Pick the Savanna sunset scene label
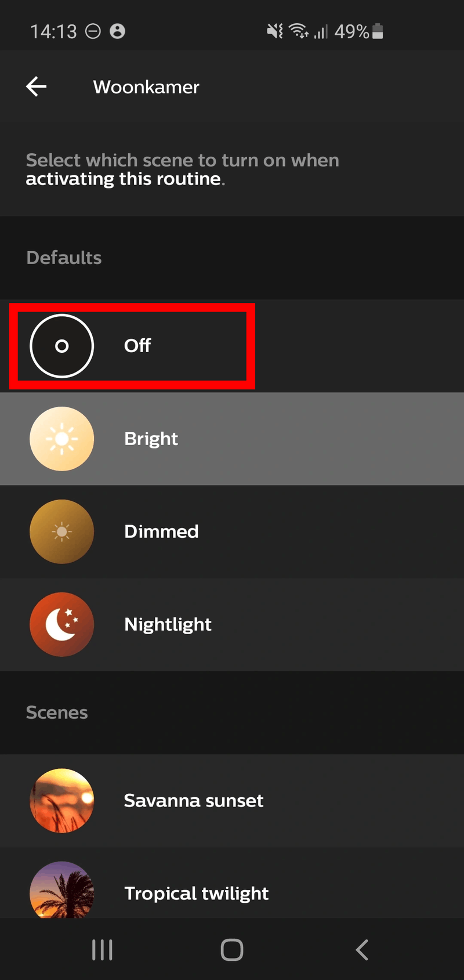Screen dimensions: 464x980 194,801
